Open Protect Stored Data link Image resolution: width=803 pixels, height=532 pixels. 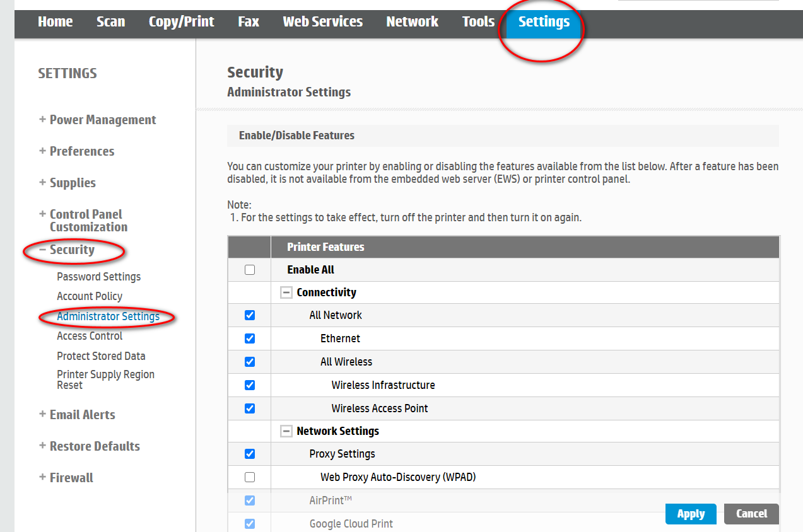101,356
